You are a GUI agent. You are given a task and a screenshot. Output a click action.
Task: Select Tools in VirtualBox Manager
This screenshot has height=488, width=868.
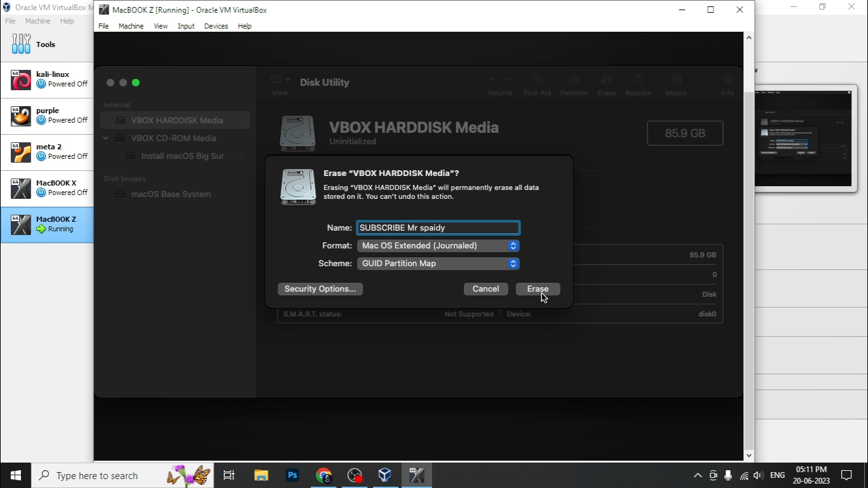[47, 44]
